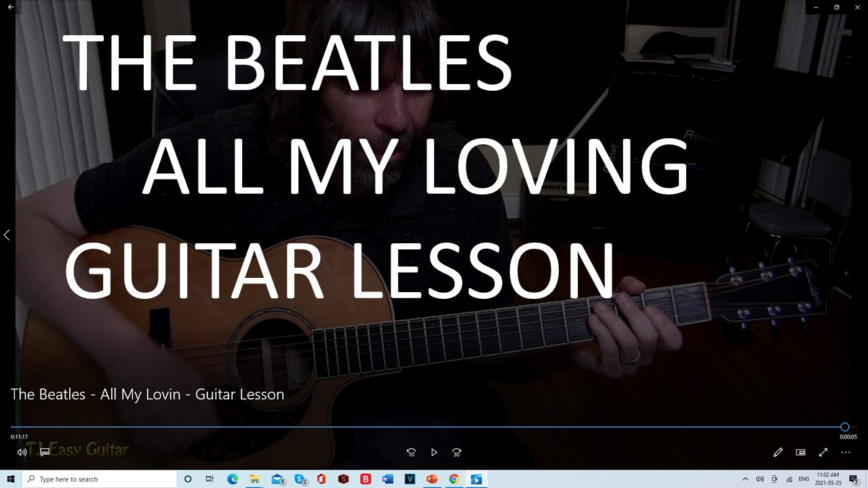Screen dimensions: 868x488
Task: Switch to mini view mode
Action: pyautogui.click(x=800, y=452)
